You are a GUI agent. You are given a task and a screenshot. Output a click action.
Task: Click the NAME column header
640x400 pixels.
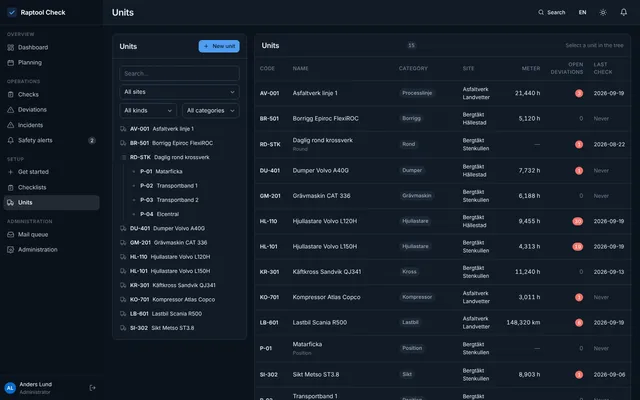[x=300, y=69]
